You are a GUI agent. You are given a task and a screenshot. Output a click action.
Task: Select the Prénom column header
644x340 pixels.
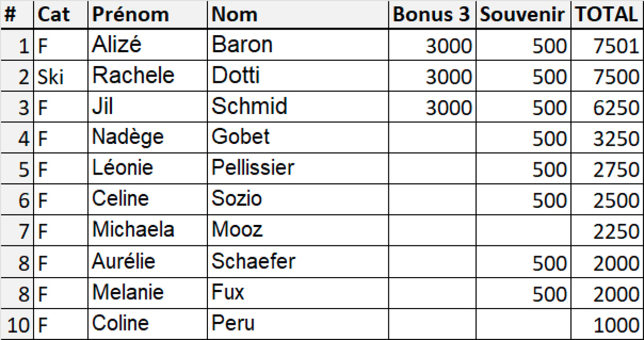(x=148, y=14)
